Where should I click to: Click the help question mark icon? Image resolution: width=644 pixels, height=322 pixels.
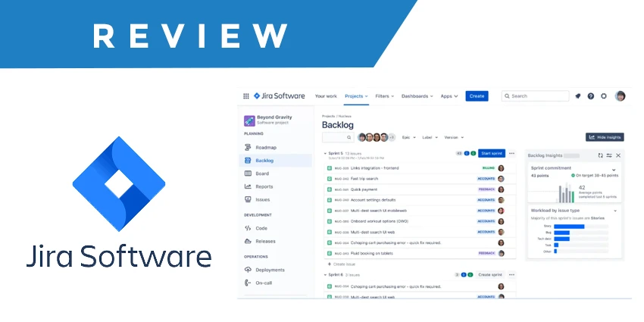[591, 96]
